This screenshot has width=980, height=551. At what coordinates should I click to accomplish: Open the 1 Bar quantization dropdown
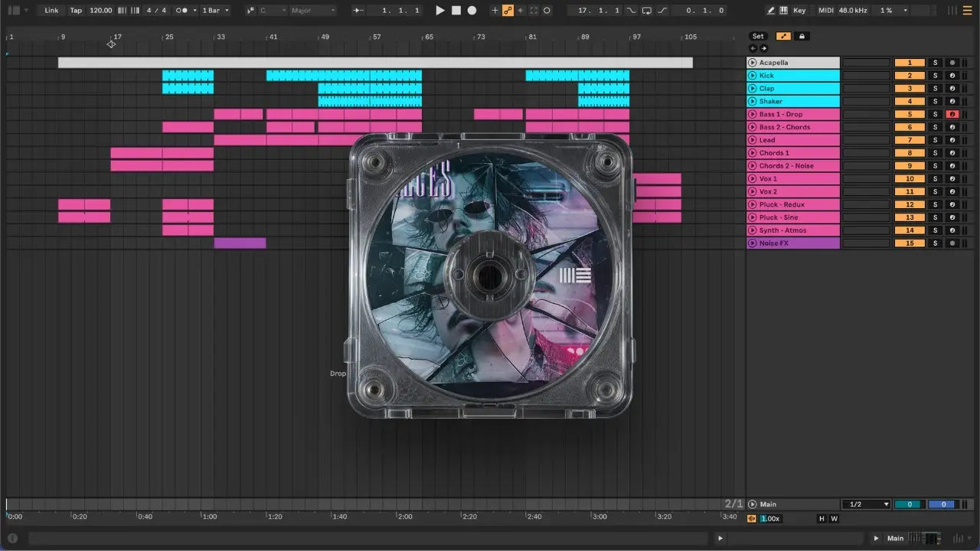[x=216, y=11]
